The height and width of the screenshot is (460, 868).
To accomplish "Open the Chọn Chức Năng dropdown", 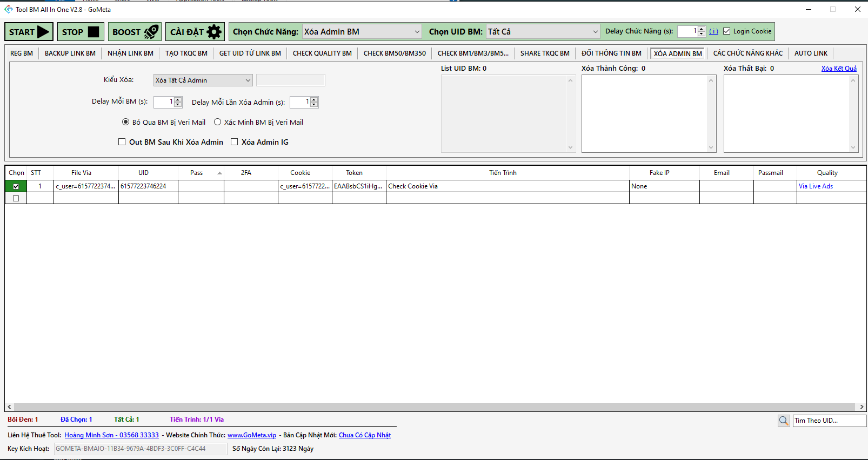I will 362,32.
